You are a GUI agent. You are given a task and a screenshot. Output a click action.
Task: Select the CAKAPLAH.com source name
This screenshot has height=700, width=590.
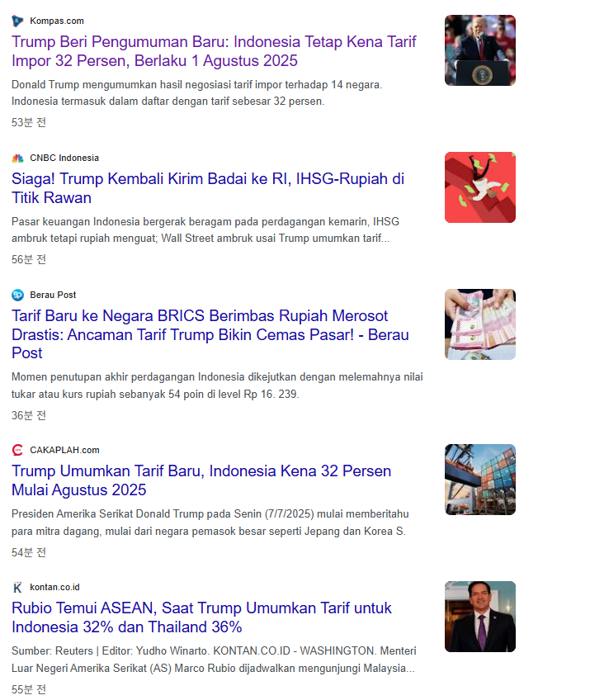[x=64, y=450]
